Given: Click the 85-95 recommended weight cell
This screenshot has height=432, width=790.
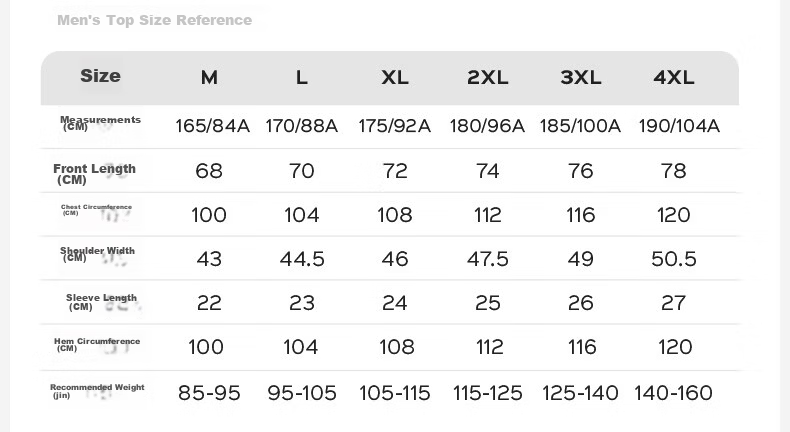Looking at the screenshot, I should 209,393.
